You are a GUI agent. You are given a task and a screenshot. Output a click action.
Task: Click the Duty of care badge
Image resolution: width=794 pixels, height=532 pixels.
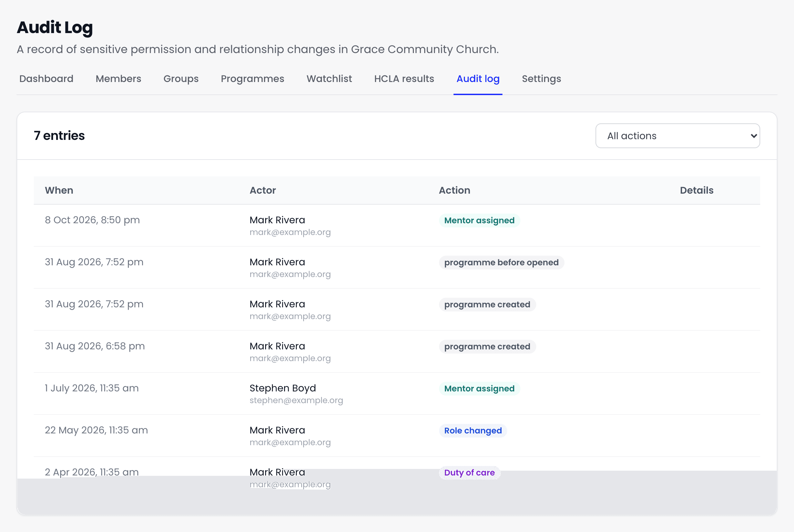pyautogui.click(x=469, y=473)
